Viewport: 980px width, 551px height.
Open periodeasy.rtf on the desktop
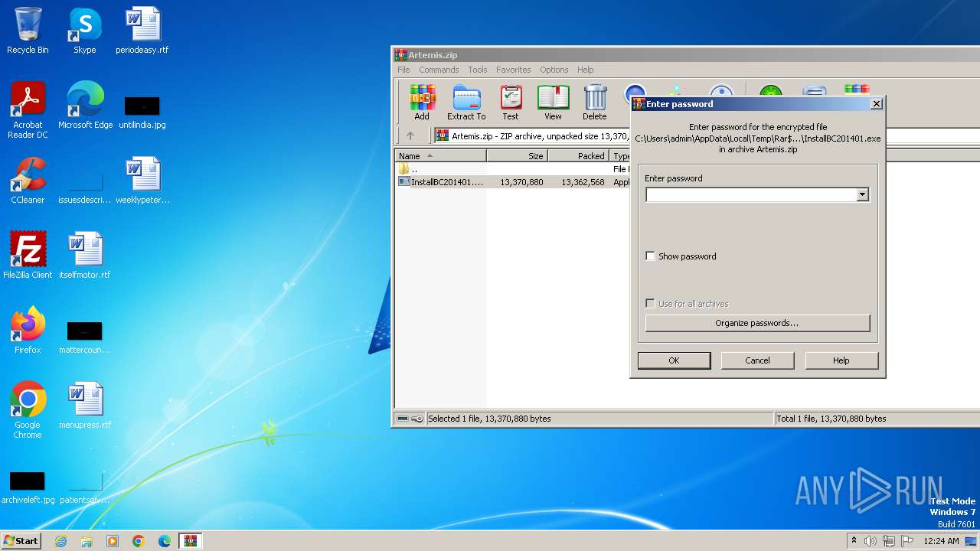(142, 31)
